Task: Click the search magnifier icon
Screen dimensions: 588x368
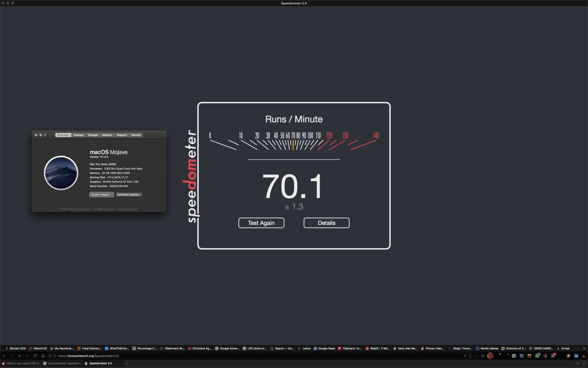Action: tap(482, 356)
